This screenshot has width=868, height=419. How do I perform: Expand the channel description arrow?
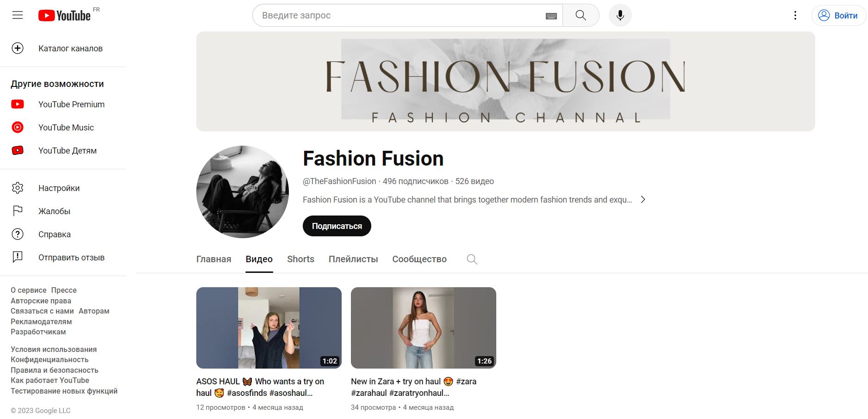(643, 200)
